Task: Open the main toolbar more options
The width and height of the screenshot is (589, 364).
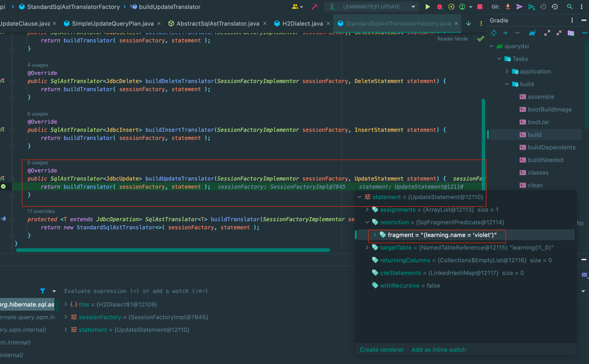Action: click(582, 7)
